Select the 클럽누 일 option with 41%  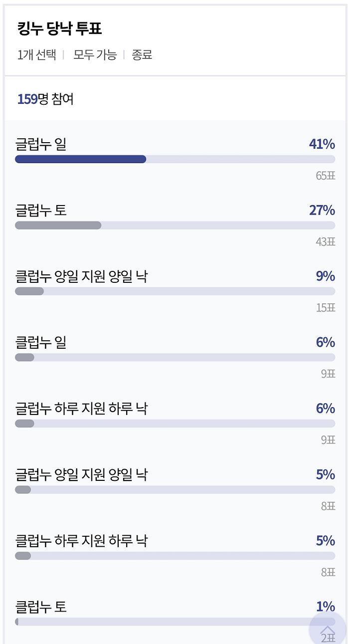[41, 145]
